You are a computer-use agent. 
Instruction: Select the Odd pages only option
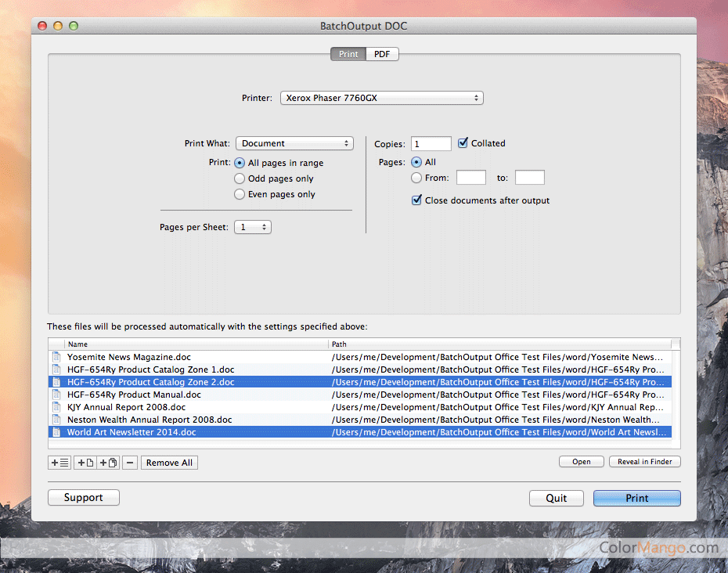click(x=239, y=178)
